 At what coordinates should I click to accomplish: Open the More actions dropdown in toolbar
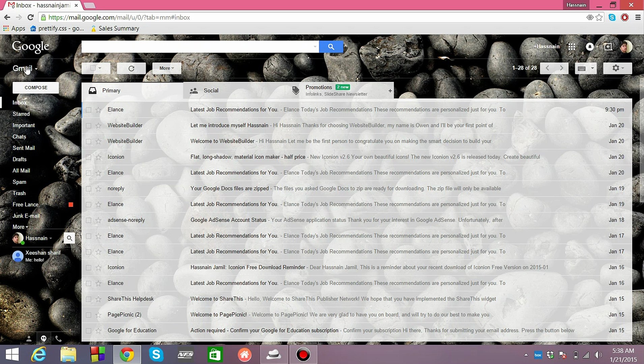pos(166,68)
